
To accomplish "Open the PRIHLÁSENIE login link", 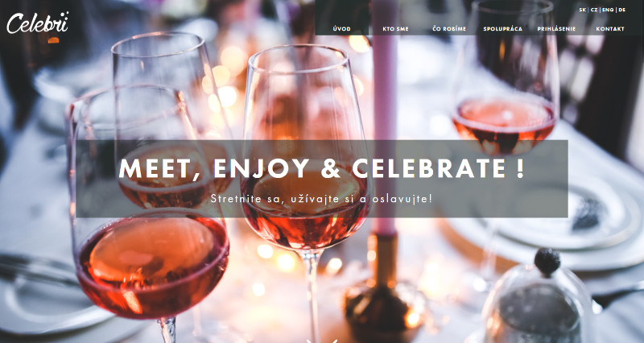I will point(556,29).
